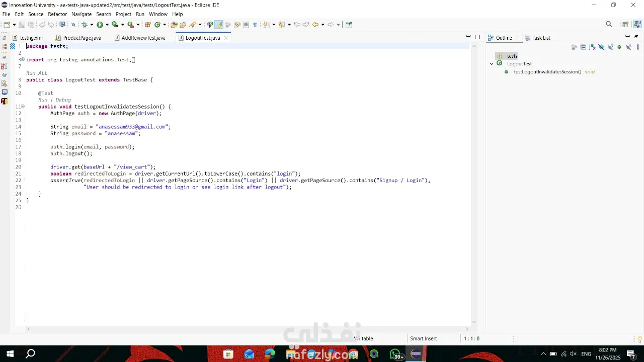Screen dimensions: 644x362
Task: Click the Coverage launch toolbar icon
Action: tap(115, 25)
